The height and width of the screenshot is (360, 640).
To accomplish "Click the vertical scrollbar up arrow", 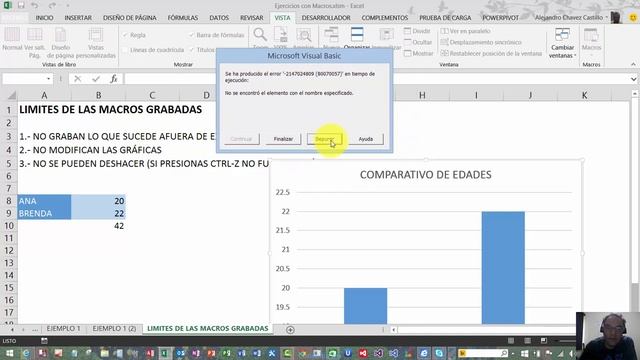I will pos(635,94).
